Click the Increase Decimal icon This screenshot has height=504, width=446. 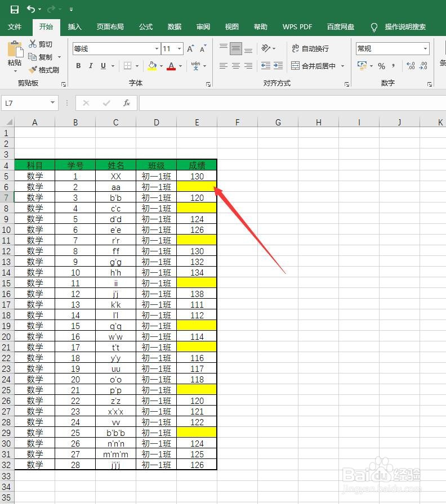(411, 66)
